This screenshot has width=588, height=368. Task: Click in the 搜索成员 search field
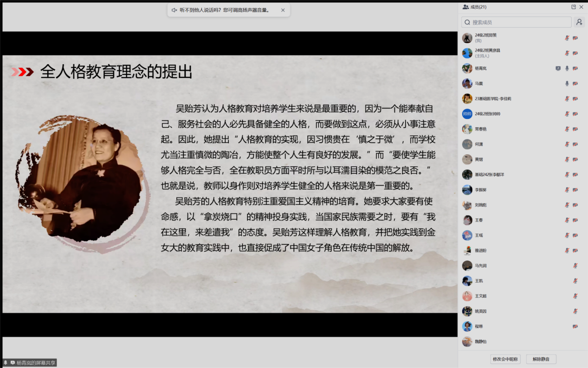[x=520, y=22]
